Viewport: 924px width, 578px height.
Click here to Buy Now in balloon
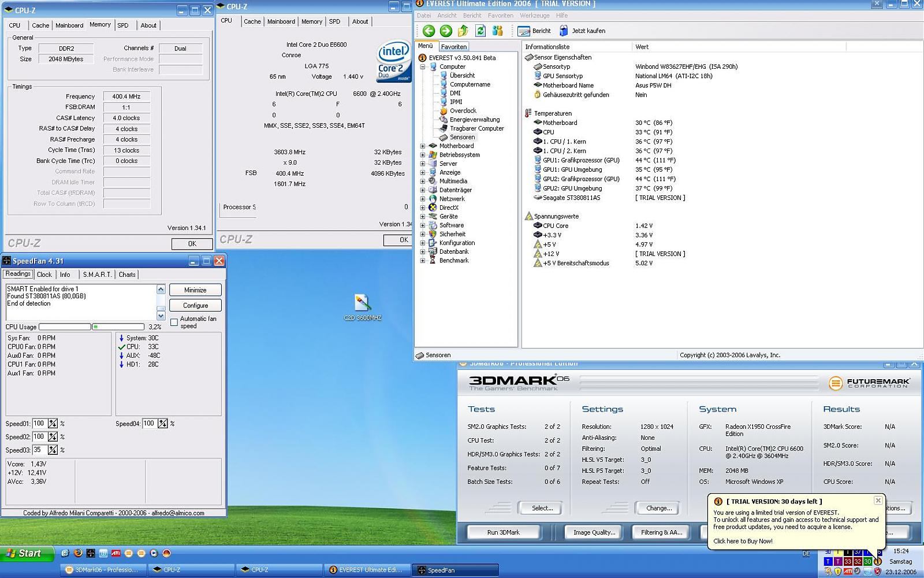click(x=743, y=542)
